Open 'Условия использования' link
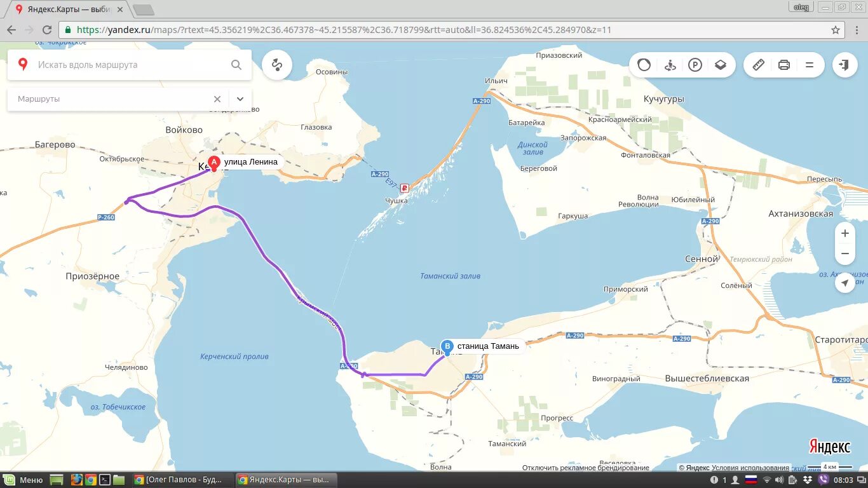The width and height of the screenshot is (868, 488). pos(750,468)
